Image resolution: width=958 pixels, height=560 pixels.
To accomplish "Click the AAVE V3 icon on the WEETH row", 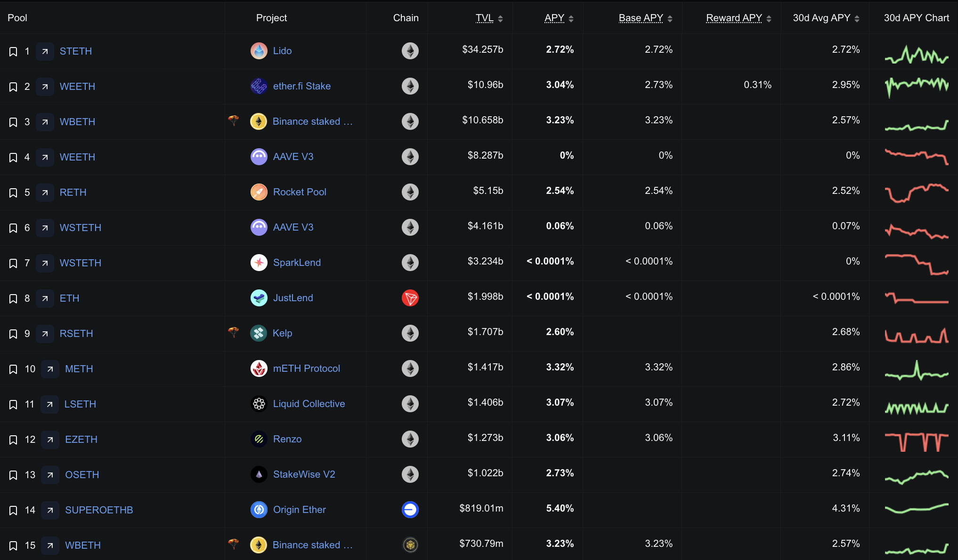I will point(259,156).
